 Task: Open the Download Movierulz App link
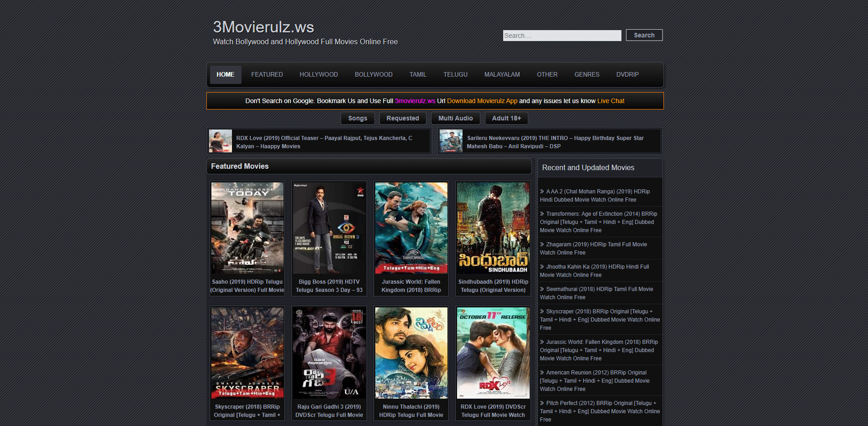(482, 101)
